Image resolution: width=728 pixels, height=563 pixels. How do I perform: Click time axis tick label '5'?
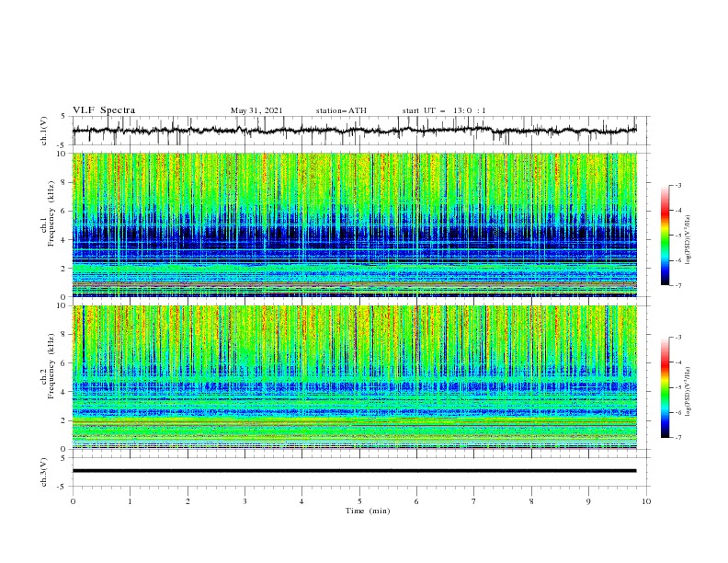tap(359, 501)
